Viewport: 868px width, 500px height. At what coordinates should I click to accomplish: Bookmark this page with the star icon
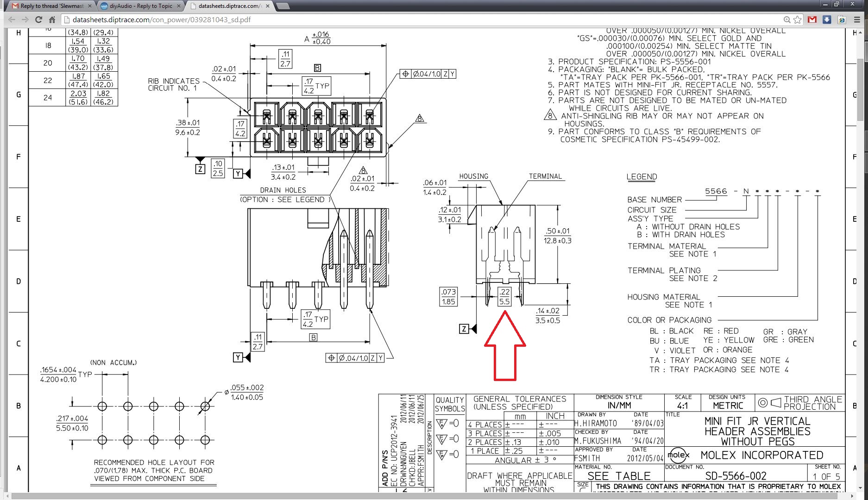[x=797, y=19]
